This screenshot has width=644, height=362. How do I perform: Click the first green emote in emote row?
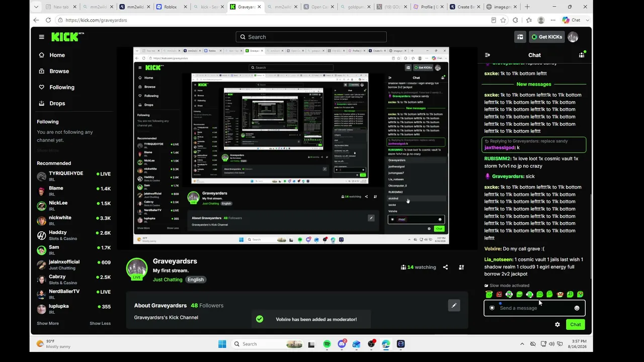click(x=489, y=295)
